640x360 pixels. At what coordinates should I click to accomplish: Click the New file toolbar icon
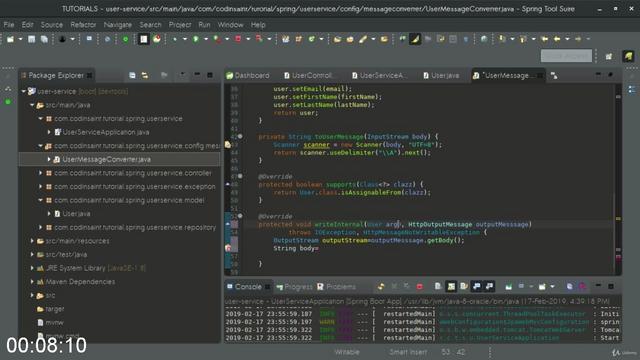(x=11, y=39)
